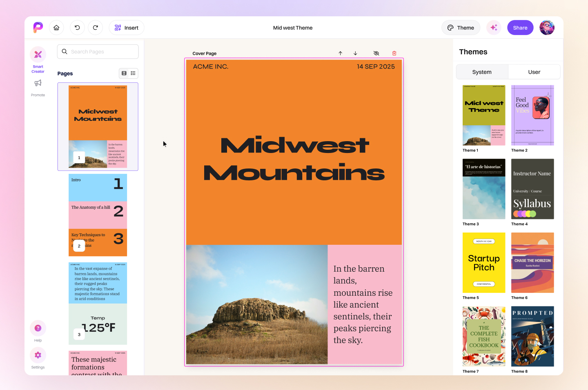The height and width of the screenshot is (390, 588).
Task: Move the Cover Page down
Action: click(x=355, y=53)
